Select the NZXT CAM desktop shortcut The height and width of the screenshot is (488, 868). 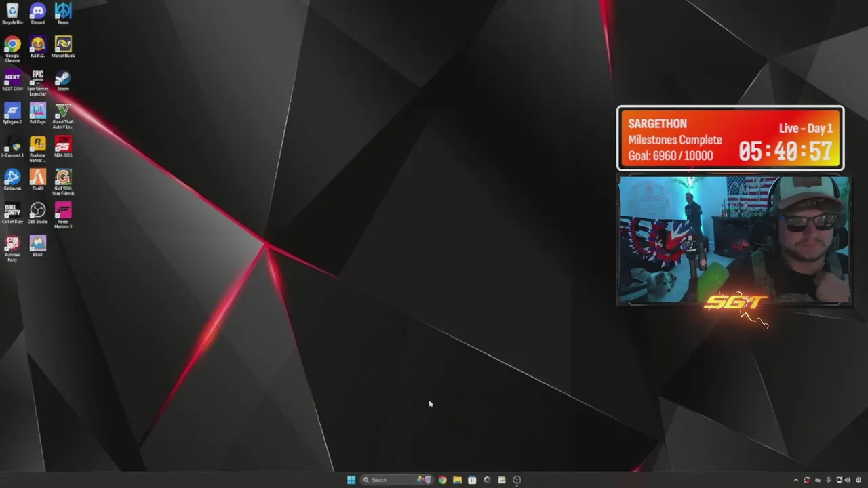pos(12,81)
